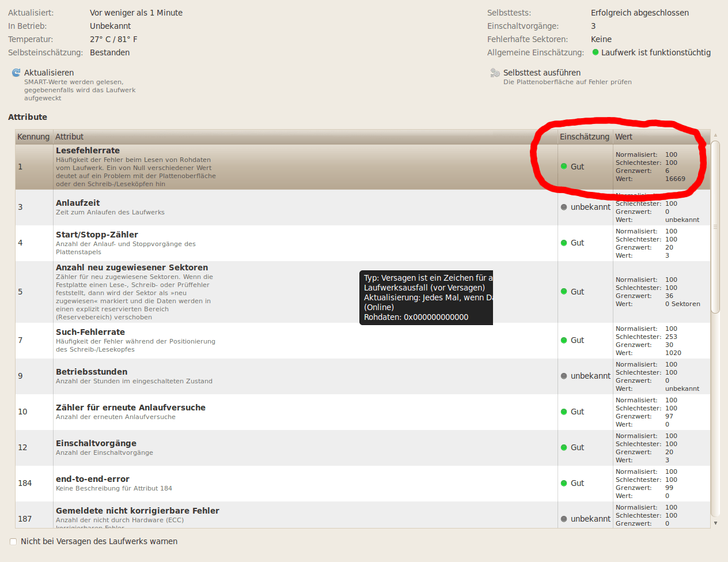
Task: Click the Fehlerhafte Sektoren value Keine
Action: coord(601,39)
